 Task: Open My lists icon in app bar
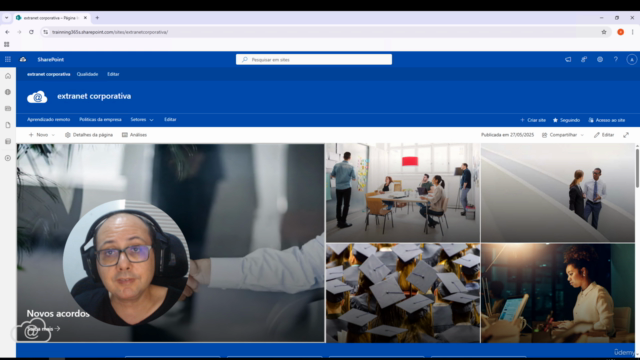[8, 141]
